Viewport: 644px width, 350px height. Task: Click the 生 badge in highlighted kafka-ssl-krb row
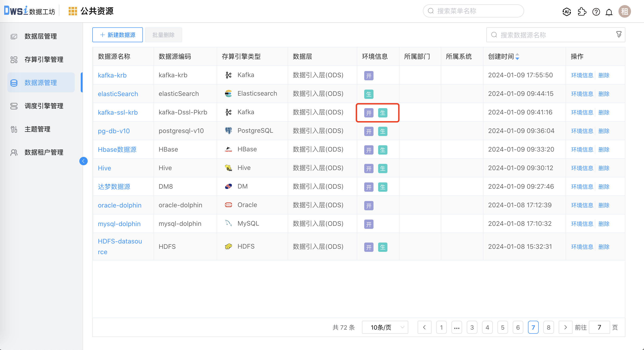click(383, 113)
